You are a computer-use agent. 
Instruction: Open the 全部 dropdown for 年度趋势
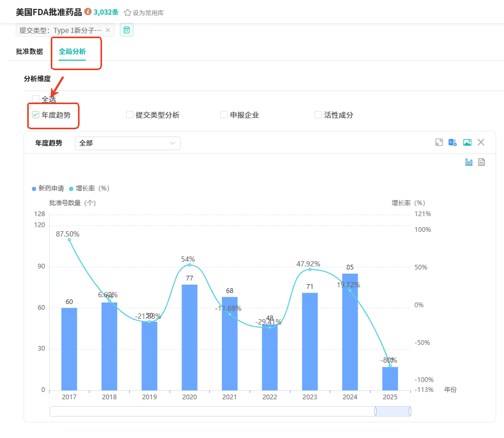click(128, 143)
